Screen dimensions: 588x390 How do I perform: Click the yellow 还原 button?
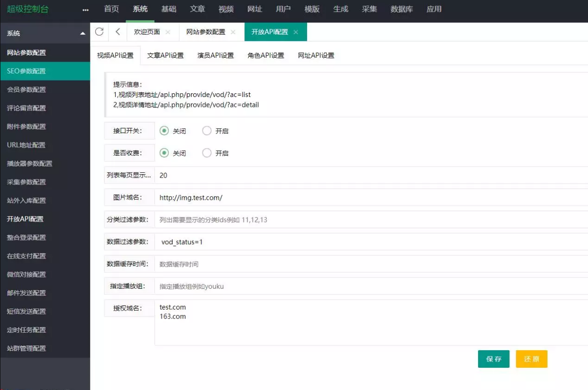point(531,359)
